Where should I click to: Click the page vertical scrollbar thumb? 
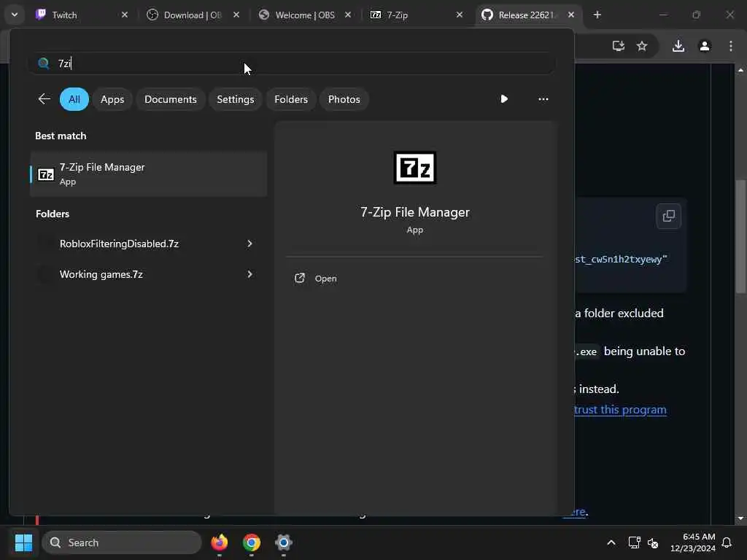(740, 236)
